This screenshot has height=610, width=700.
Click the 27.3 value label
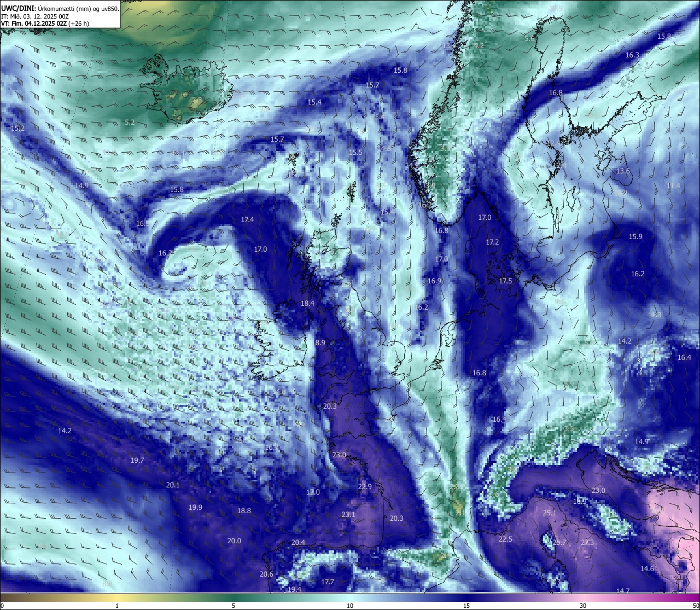tap(587, 543)
